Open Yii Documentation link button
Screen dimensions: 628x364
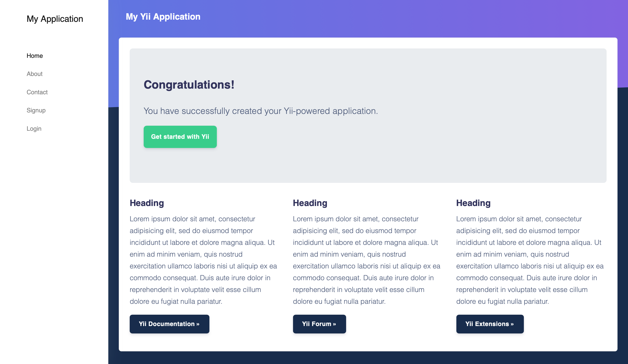tap(169, 324)
